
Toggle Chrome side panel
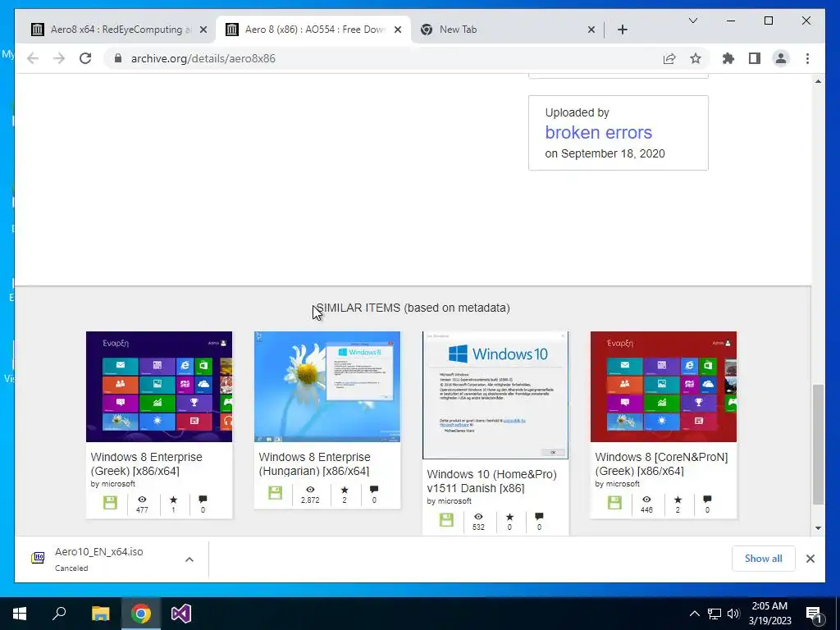[x=755, y=58]
